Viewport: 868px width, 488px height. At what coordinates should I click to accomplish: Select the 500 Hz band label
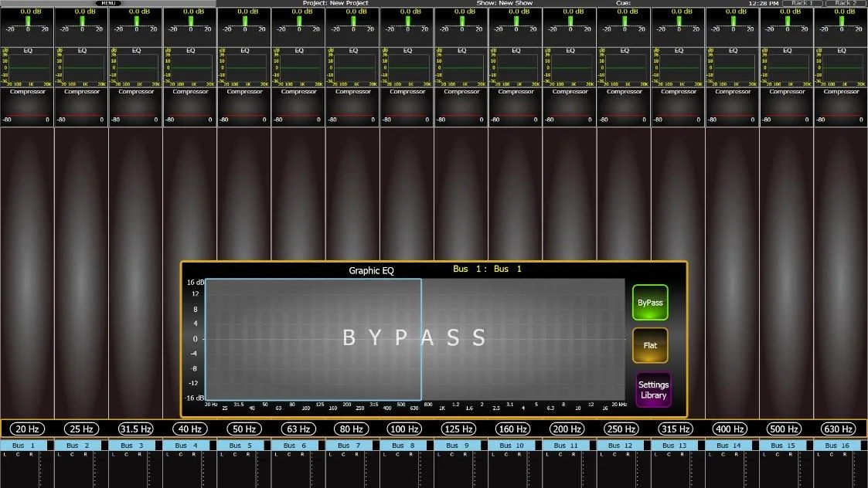[785, 429]
